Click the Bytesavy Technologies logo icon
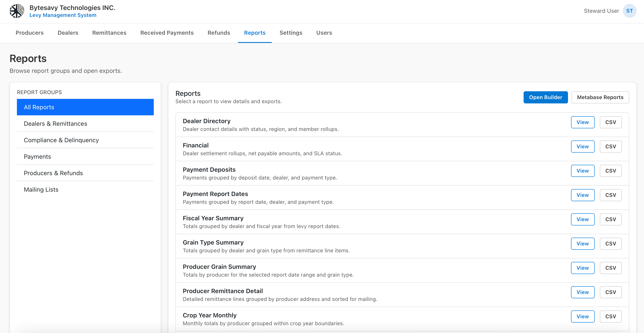Image resolution: width=644 pixels, height=333 pixels. pyautogui.click(x=17, y=11)
